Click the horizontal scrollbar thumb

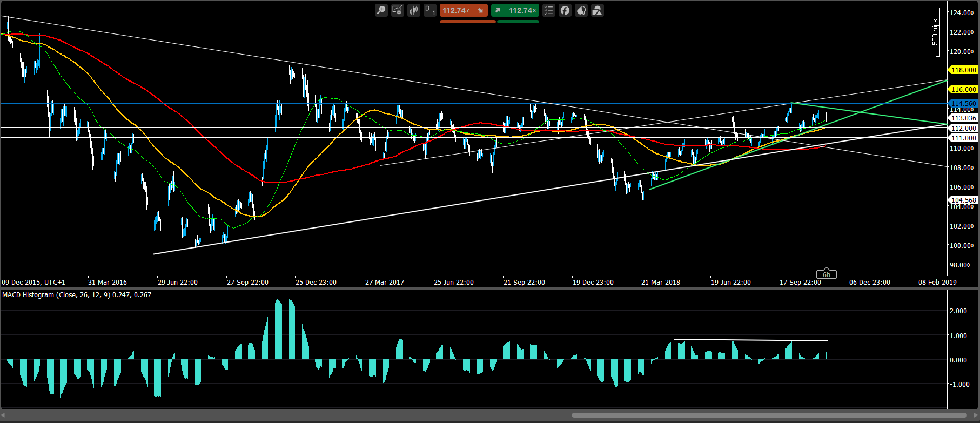pyautogui.click(x=769, y=415)
